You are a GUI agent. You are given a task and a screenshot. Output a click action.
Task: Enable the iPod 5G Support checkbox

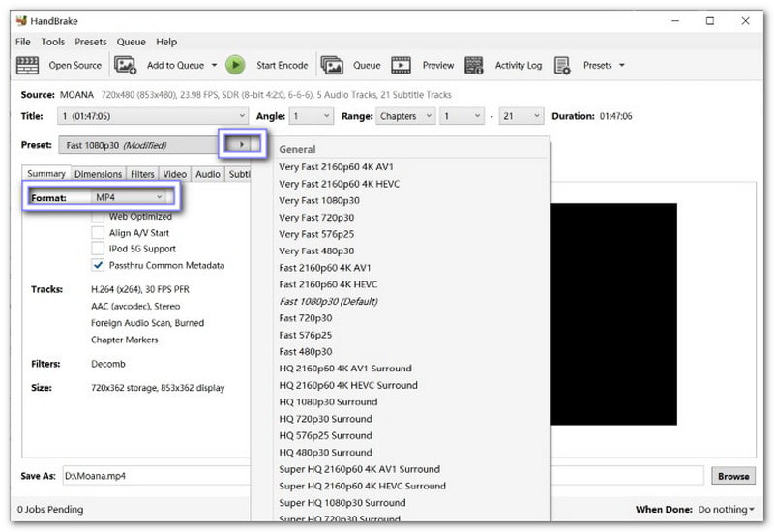[98, 249]
